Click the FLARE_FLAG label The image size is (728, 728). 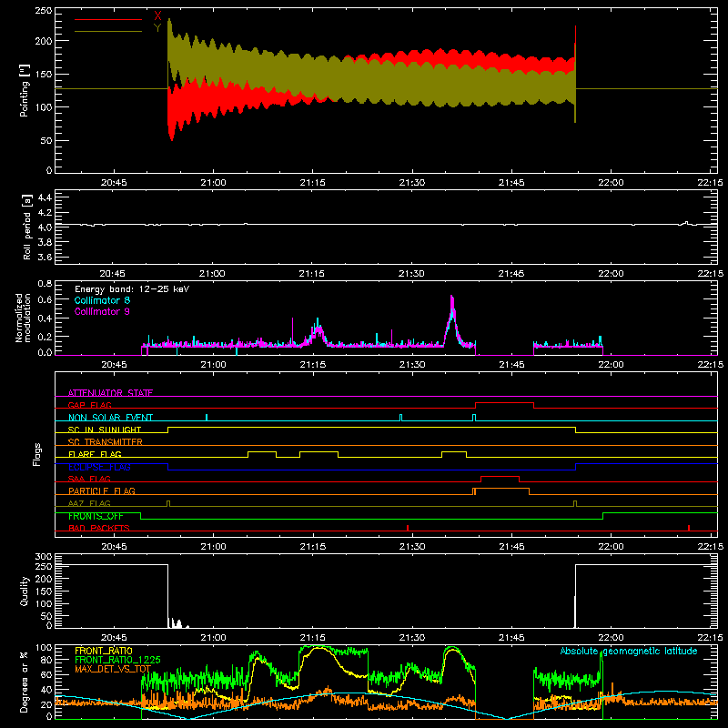tap(95, 454)
